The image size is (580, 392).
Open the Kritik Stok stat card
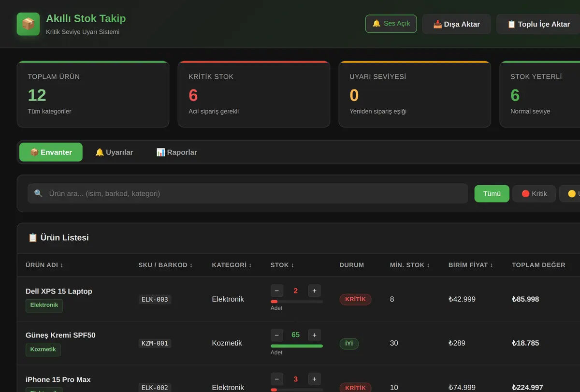coord(254,94)
